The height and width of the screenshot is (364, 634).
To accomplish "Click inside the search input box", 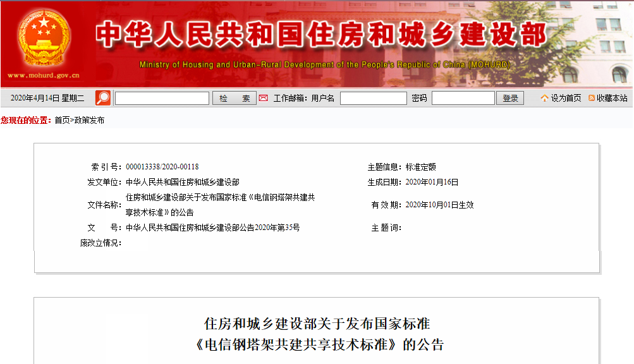I will [162, 97].
